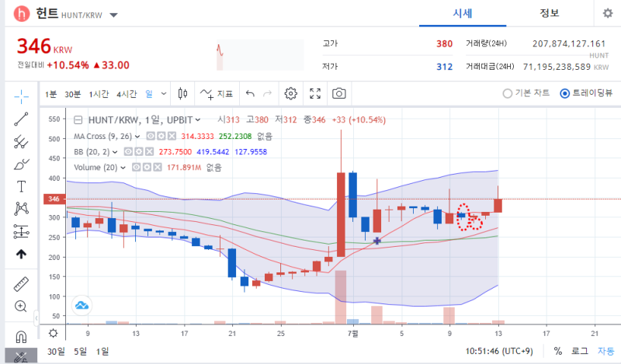Open MA Cross indicator settings gear
The width and height of the screenshot is (621, 364).
point(161,137)
